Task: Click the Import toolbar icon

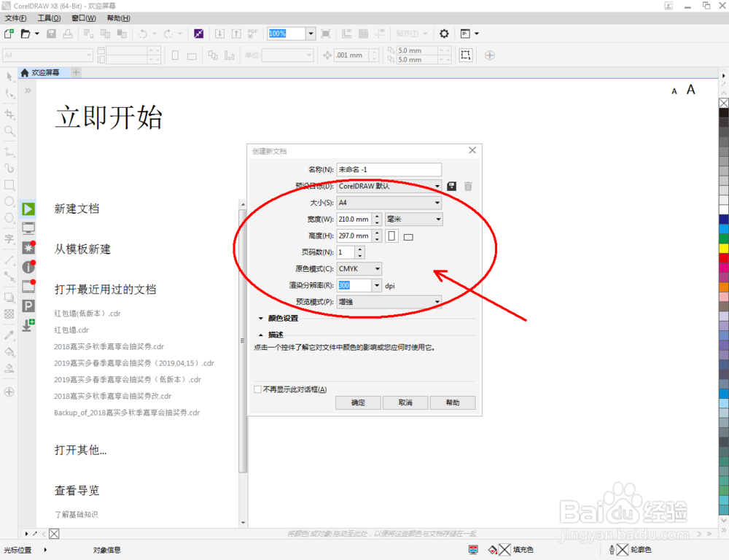Action: coord(219,34)
